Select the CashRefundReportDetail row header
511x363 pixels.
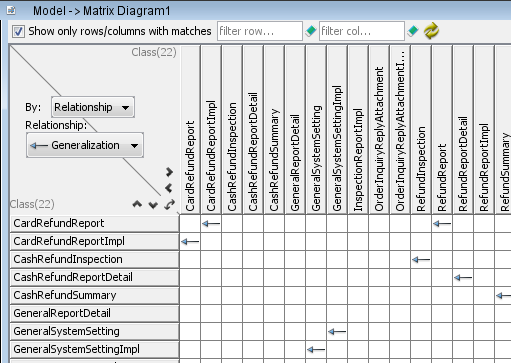pyautogui.click(x=95, y=277)
